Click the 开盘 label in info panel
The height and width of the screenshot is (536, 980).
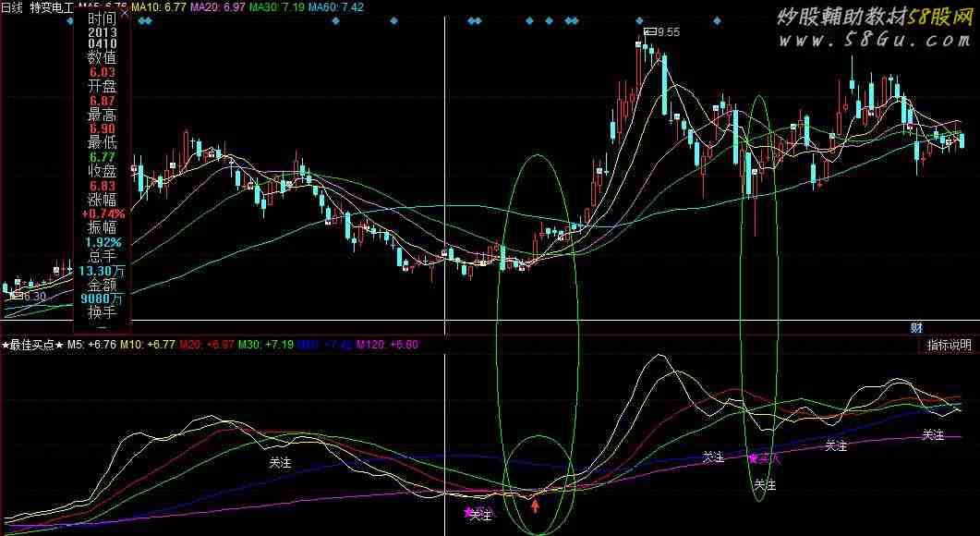[102, 87]
